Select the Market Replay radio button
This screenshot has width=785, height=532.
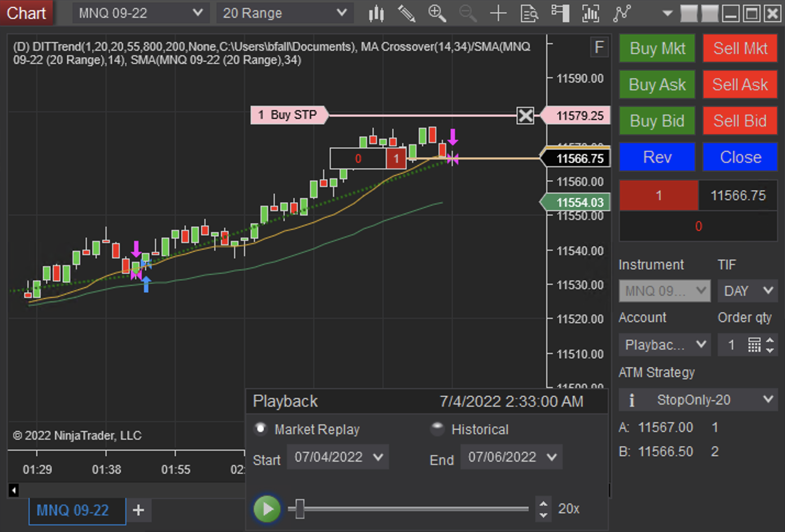click(261, 429)
